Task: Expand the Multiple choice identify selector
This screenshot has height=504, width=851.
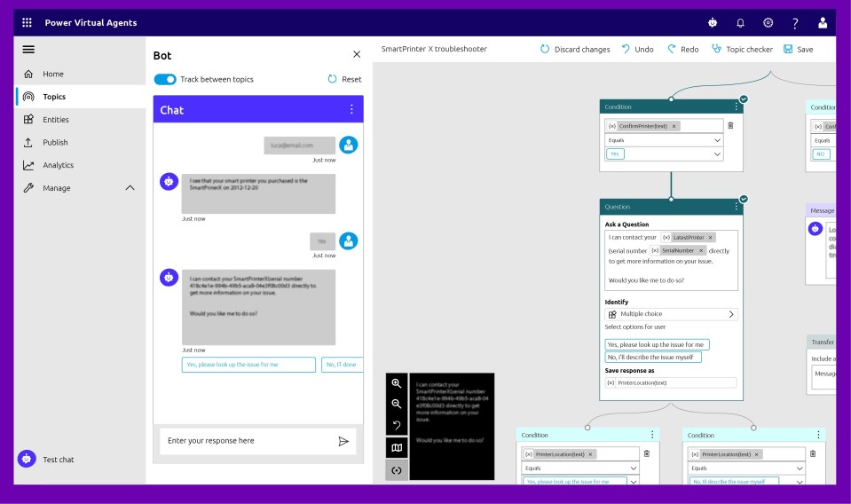Action: (671, 314)
